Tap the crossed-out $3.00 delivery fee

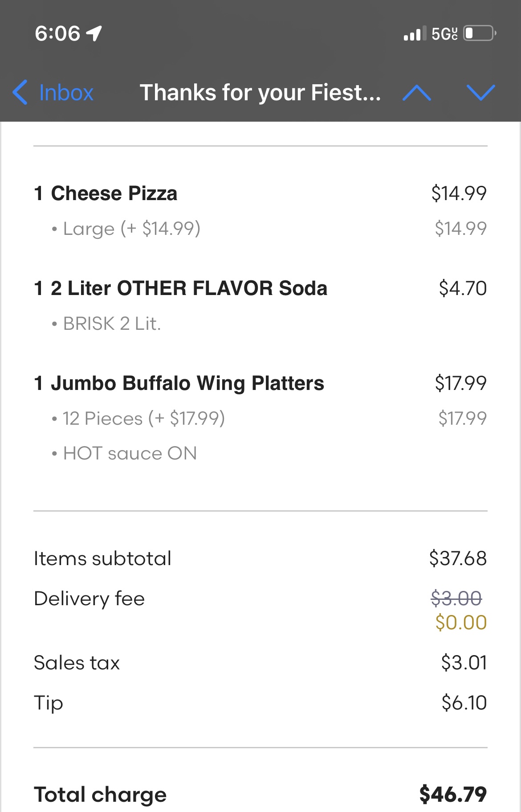pos(456,598)
